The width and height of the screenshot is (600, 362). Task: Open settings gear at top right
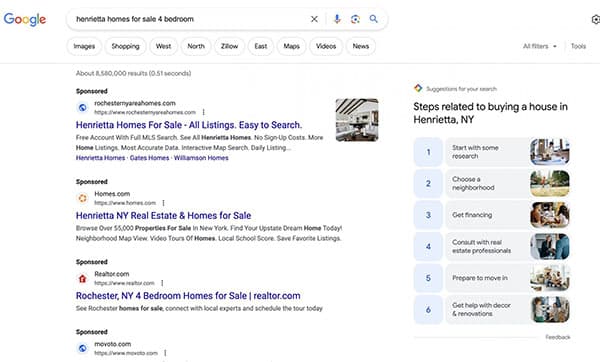pos(595,19)
